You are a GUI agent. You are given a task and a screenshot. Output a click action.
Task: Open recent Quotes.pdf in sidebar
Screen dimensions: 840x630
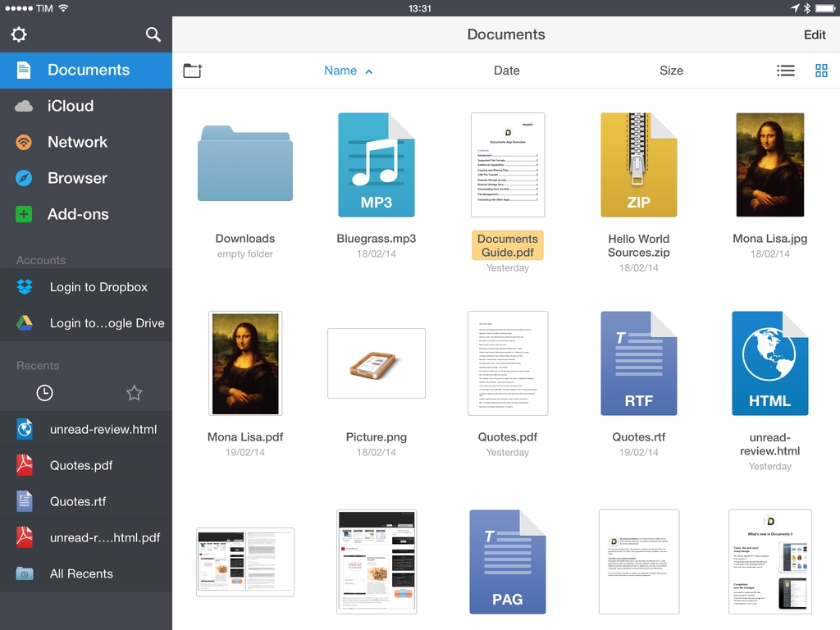click(86, 466)
